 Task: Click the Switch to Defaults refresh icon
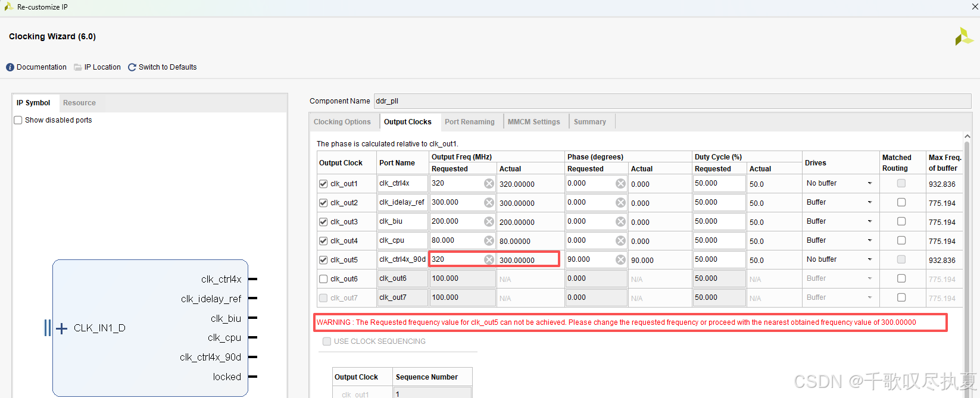pyautogui.click(x=132, y=67)
